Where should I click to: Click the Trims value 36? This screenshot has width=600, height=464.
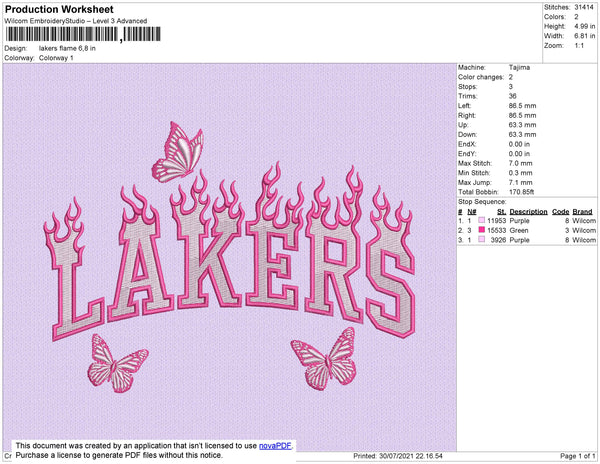click(512, 96)
